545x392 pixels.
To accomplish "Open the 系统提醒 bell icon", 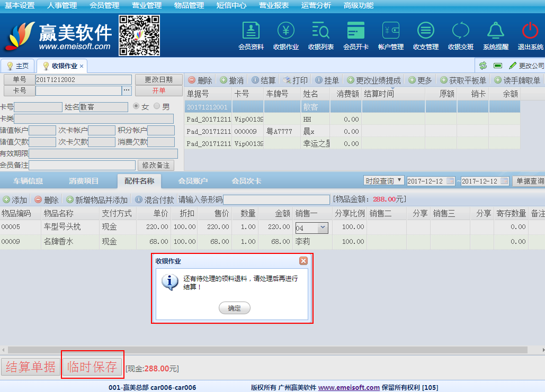I will (x=496, y=31).
